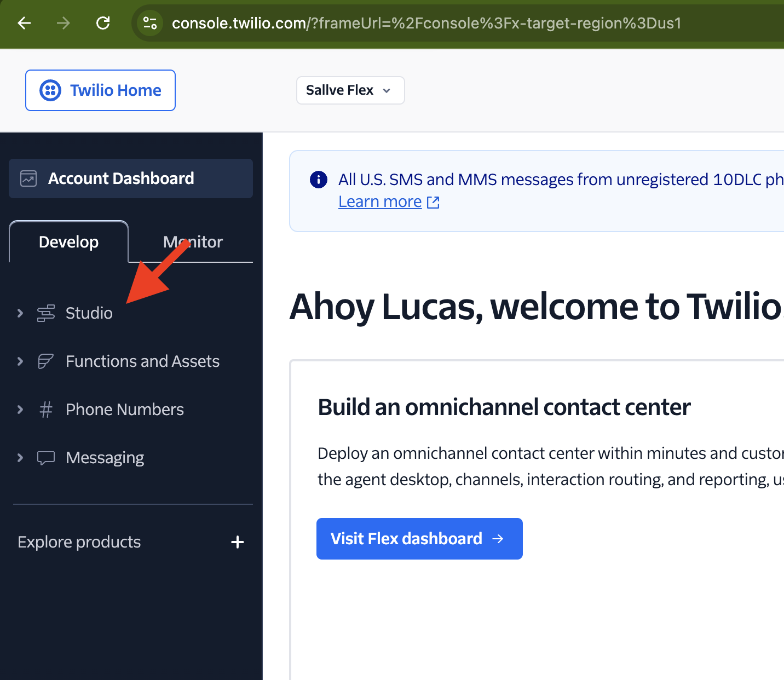
Task: Go back using the browser back arrow
Action: [24, 23]
